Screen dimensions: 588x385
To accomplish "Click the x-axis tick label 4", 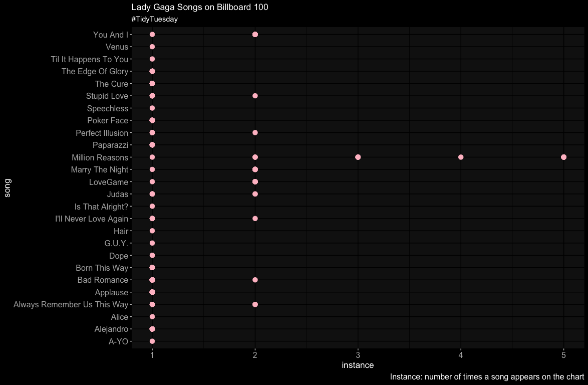I will click(461, 355).
